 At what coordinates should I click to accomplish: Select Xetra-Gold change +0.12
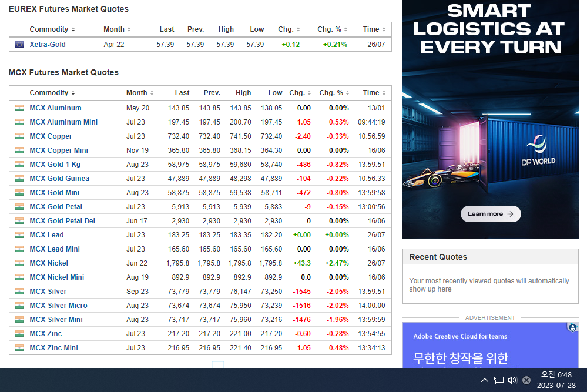click(x=291, y=45)
